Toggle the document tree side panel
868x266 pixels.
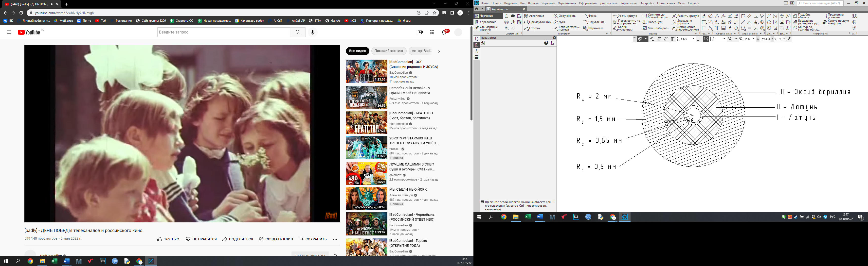476,39
